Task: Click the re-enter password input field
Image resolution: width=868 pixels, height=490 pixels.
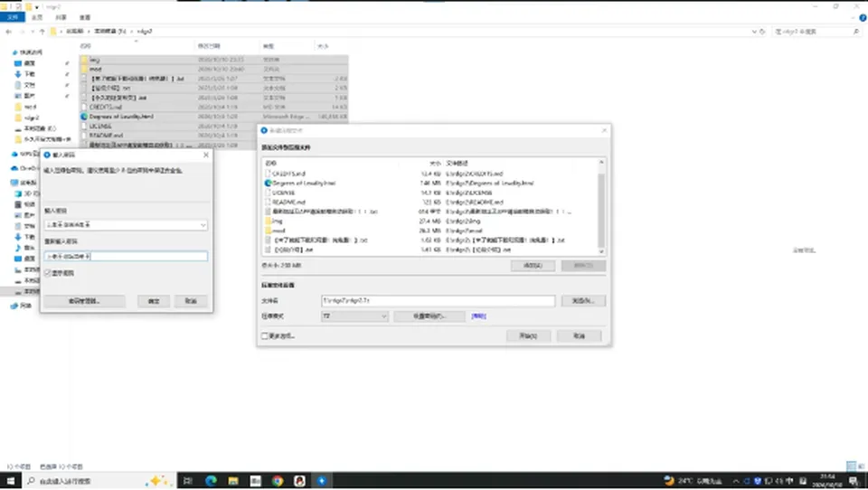Action: coord(126,256)
